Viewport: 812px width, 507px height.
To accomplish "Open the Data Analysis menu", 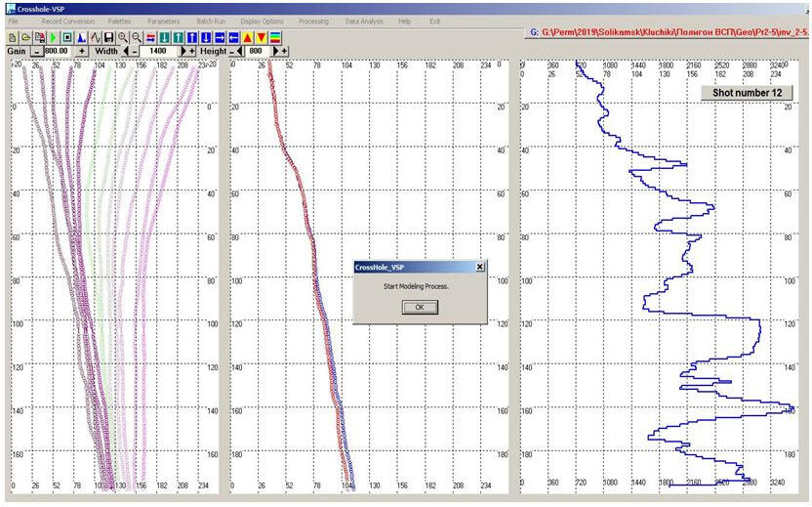I will pos(364,21).
